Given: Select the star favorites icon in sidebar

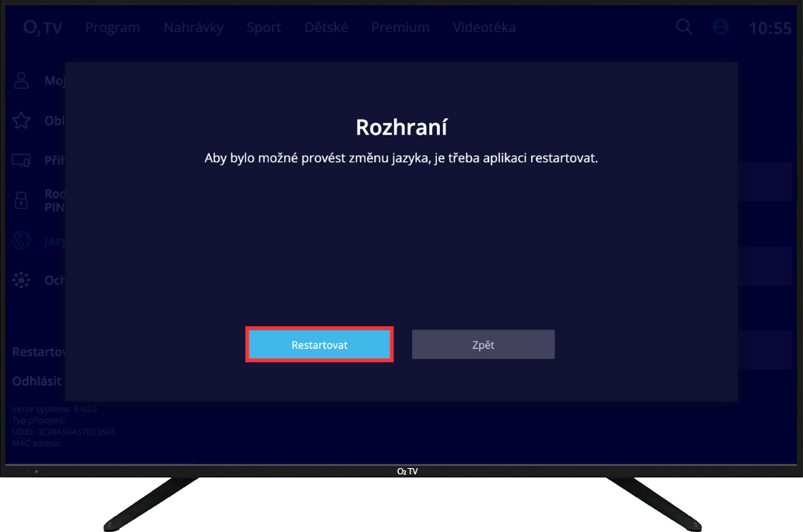Looking at the screenshot, I should (22, 121).
